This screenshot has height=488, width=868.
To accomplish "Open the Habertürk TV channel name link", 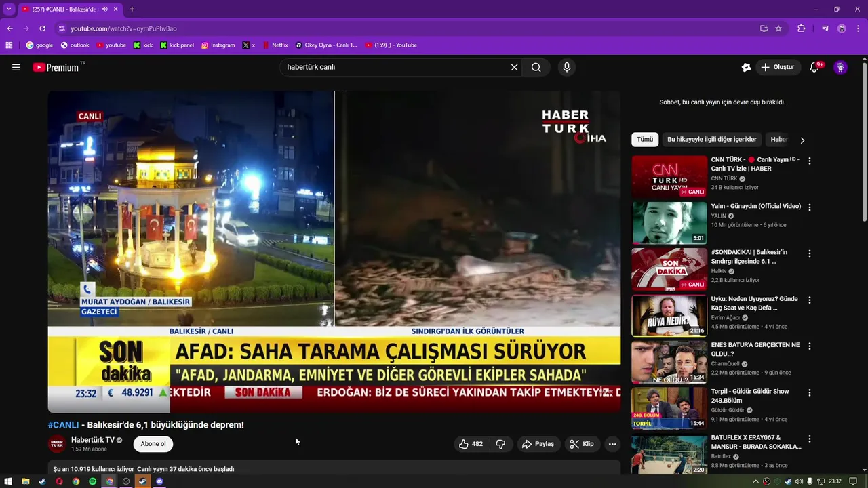I will pos(93,440).
